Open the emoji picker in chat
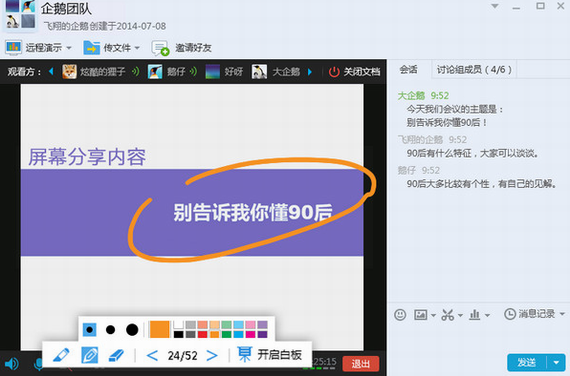The width and height of the screenshot is (570, 376). (400, 315)
